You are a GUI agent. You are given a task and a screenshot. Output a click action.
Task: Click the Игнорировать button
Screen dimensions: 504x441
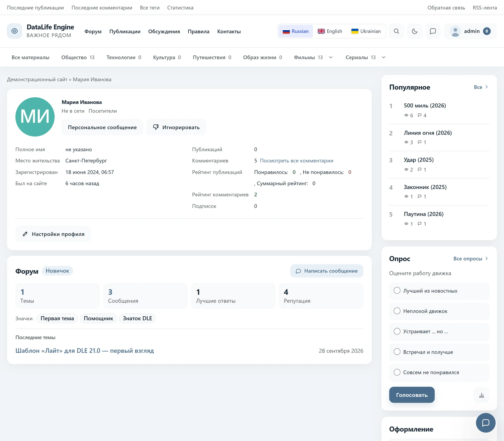coord(176,127)
